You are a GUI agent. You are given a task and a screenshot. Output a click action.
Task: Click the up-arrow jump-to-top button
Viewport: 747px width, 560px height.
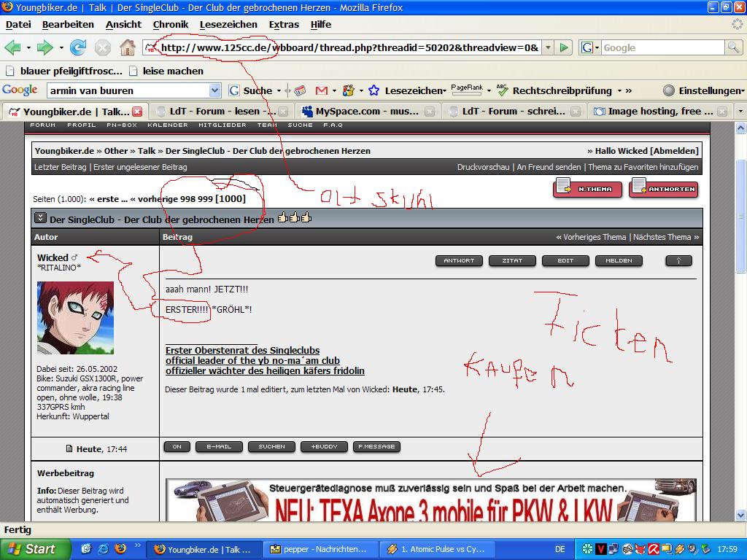678,260
